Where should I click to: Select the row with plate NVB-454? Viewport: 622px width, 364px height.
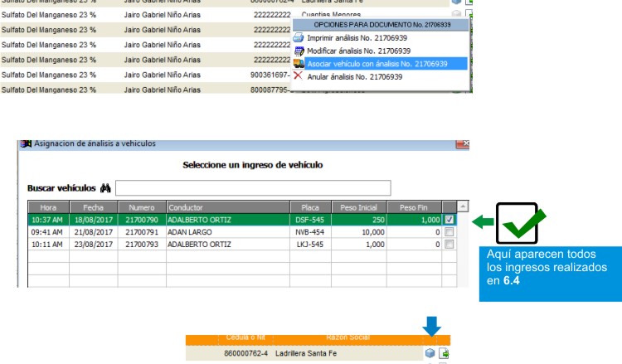[x=242, y=232]
